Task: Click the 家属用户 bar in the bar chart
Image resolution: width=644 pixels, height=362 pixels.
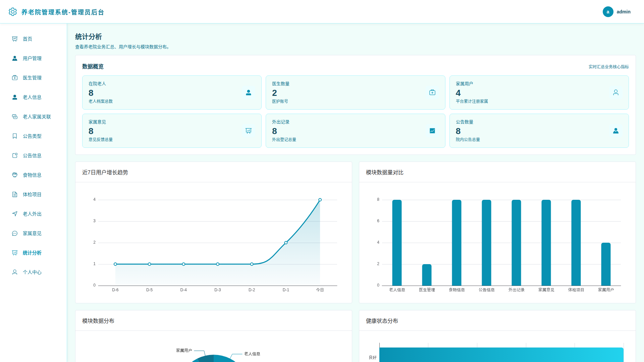Action: click(x=606, y=264)
